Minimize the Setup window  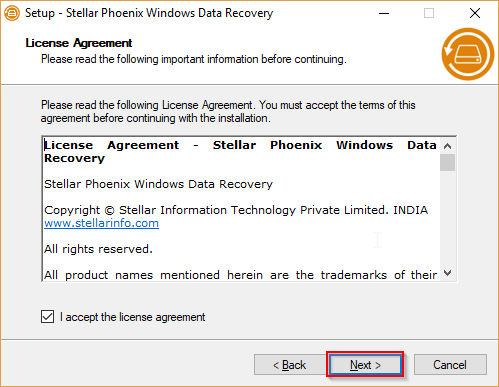(x=384, y=13)
